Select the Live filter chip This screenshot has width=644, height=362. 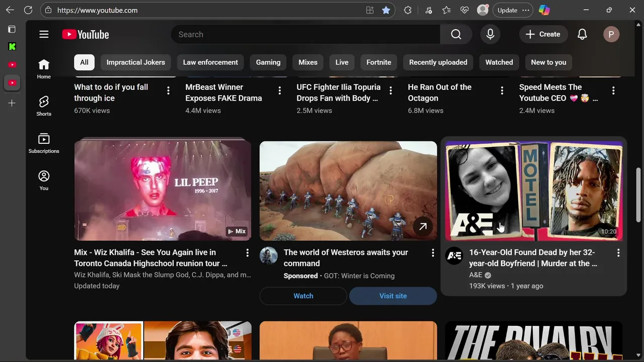pyautogui.click(x=342, y=62)
